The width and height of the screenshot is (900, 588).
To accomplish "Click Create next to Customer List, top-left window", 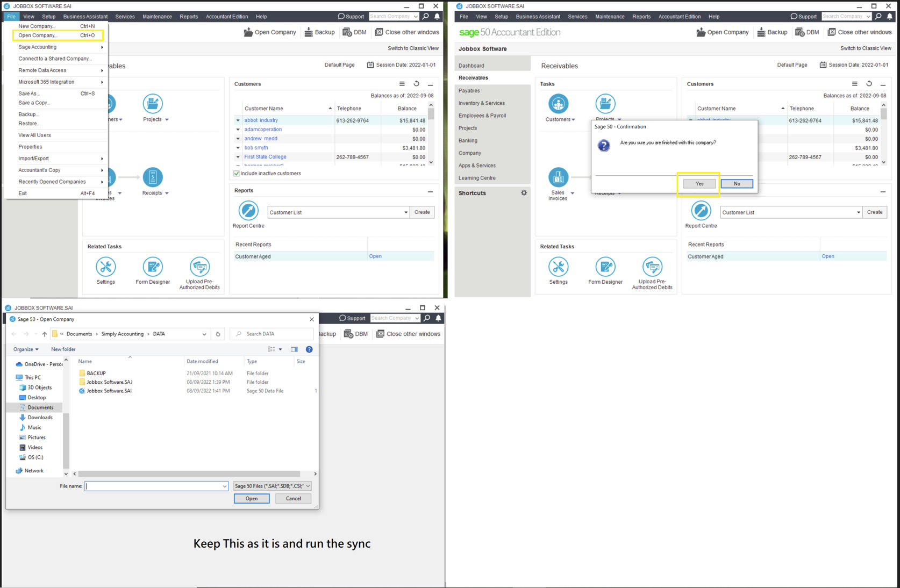I will point(422,212).
